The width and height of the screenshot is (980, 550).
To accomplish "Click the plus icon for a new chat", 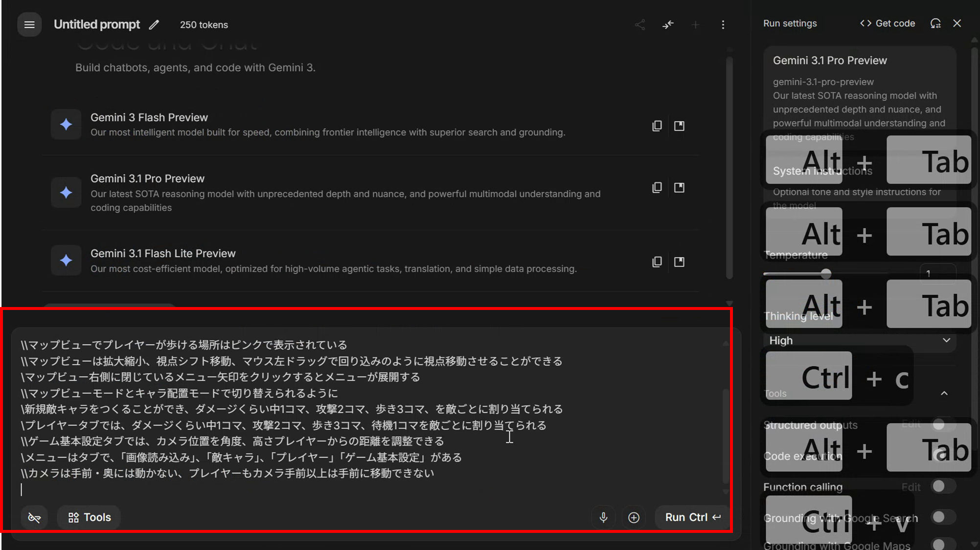I will click(695, 24).
